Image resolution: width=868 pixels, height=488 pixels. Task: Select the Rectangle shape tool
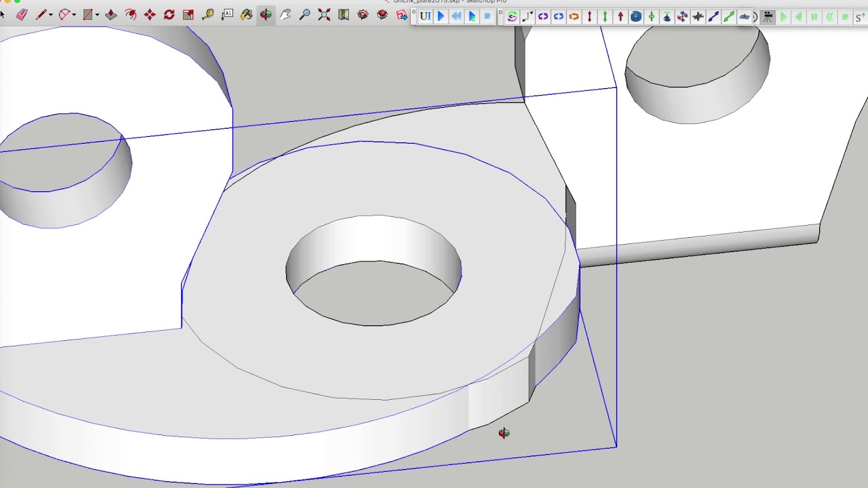click(87, 14)
